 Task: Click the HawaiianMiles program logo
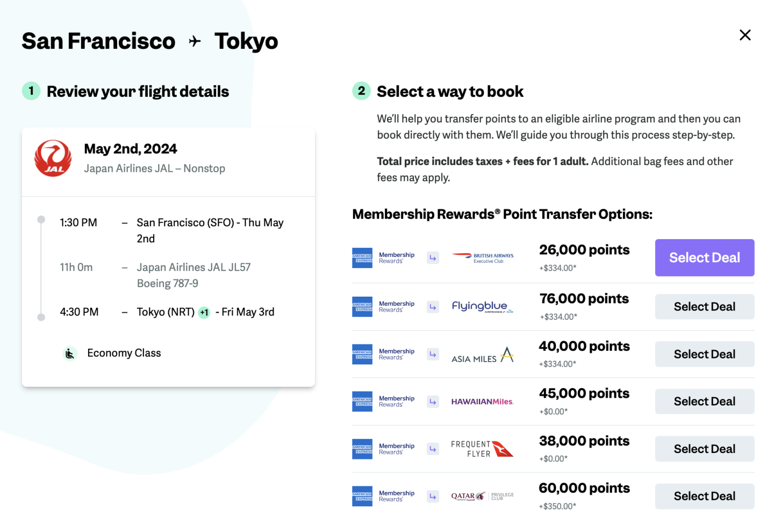pyautogui.click(x=482, y=402)
